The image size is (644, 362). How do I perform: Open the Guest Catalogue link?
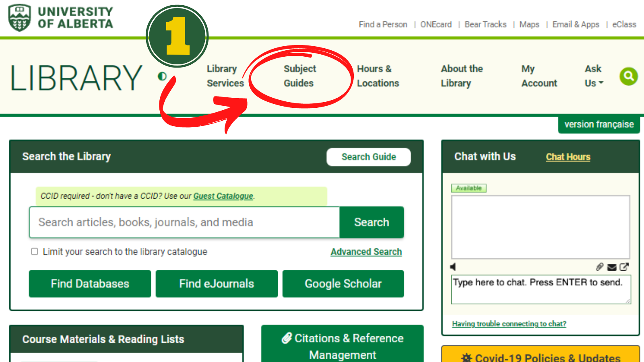click(223, 196)
